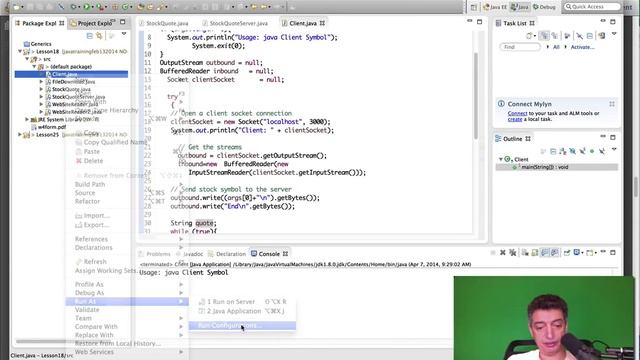Click the green Run button in toolbar

pyautogui.click(x=87, y=7)
